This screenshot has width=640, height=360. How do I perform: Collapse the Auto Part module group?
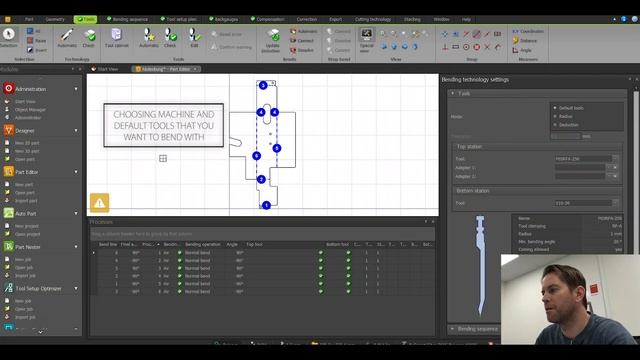[x=76, y=213]
